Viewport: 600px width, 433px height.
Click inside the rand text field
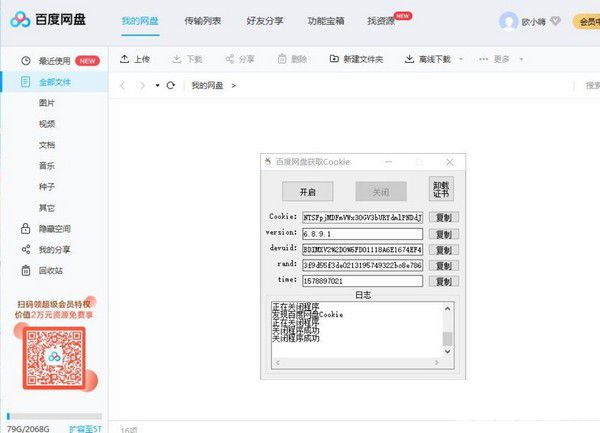coord(362,265)
